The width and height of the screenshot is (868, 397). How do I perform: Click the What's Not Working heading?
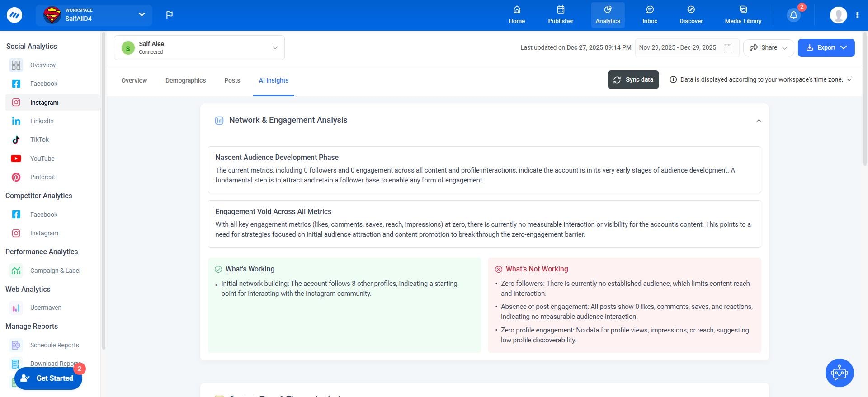[537, 269]
